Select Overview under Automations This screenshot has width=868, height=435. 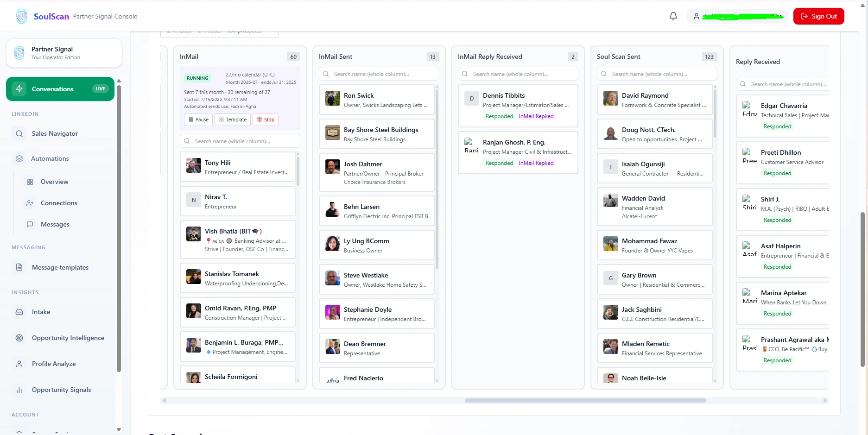(x=54, y=182)
